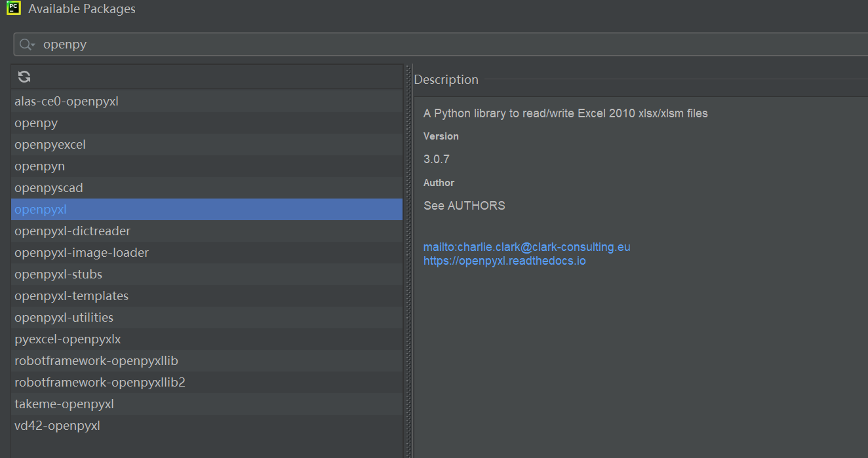Click the search magnifier icon
This screenshot has width=868, height=458.
pyautogui.click(x=26, y=44)
